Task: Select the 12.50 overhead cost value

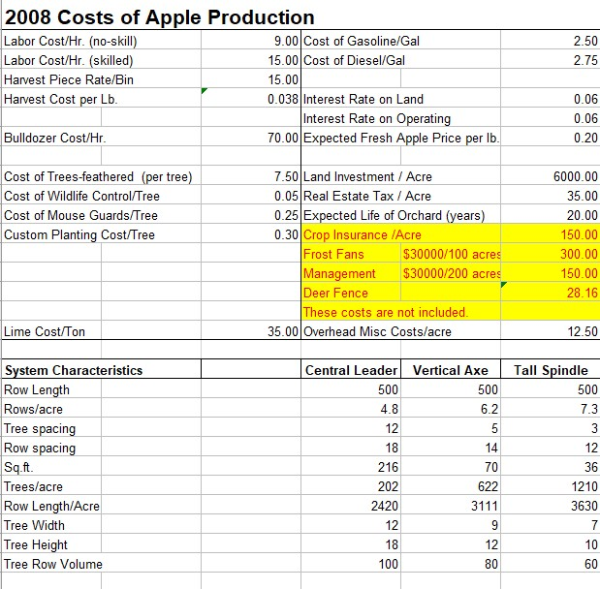Action: tap(582, 331)
